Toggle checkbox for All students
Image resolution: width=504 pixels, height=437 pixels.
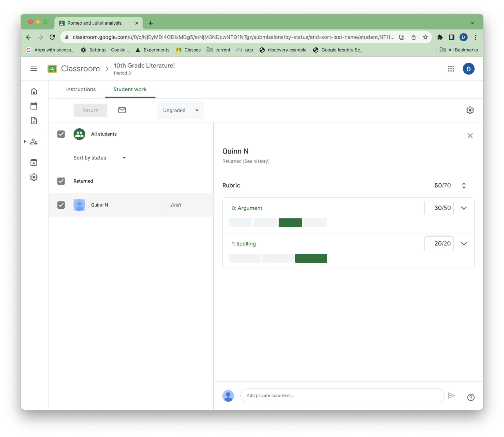pos(61,134)
